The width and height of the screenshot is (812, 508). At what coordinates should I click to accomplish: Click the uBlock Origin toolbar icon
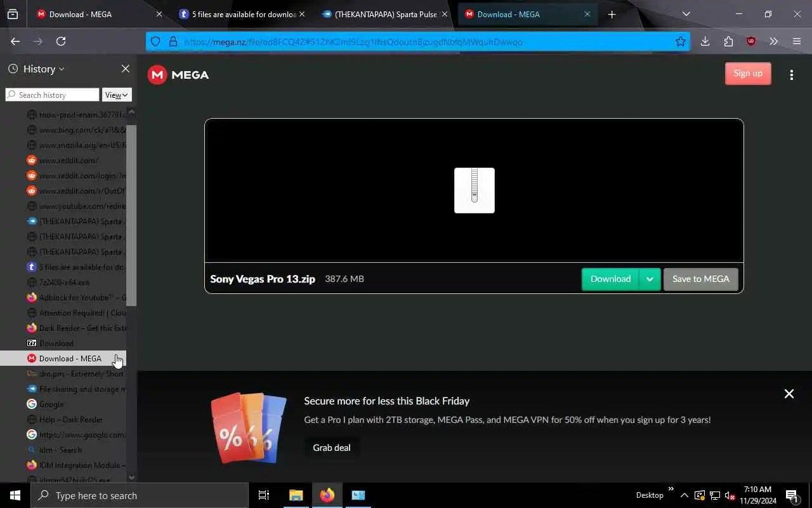tap(751, 41)
